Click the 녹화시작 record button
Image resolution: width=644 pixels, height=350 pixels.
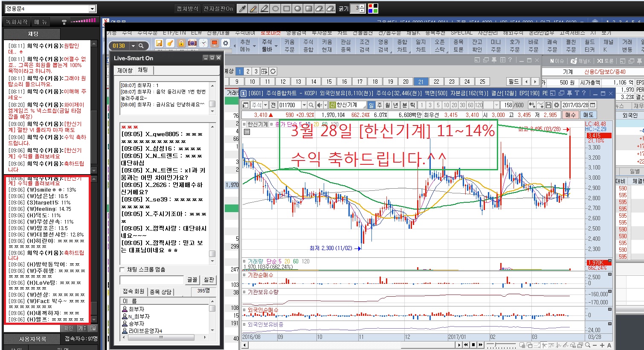click(17, 22)
